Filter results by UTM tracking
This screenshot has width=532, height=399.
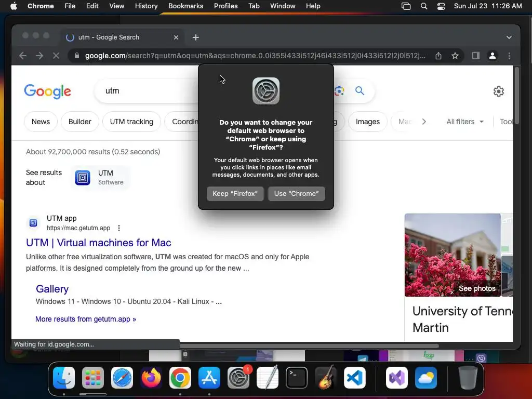[131, 122]
